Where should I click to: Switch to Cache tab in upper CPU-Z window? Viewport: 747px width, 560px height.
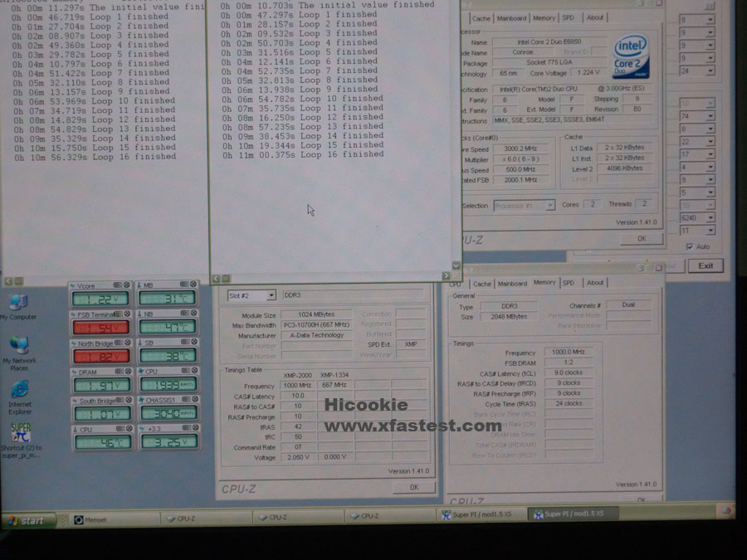[x=481, y=18]
